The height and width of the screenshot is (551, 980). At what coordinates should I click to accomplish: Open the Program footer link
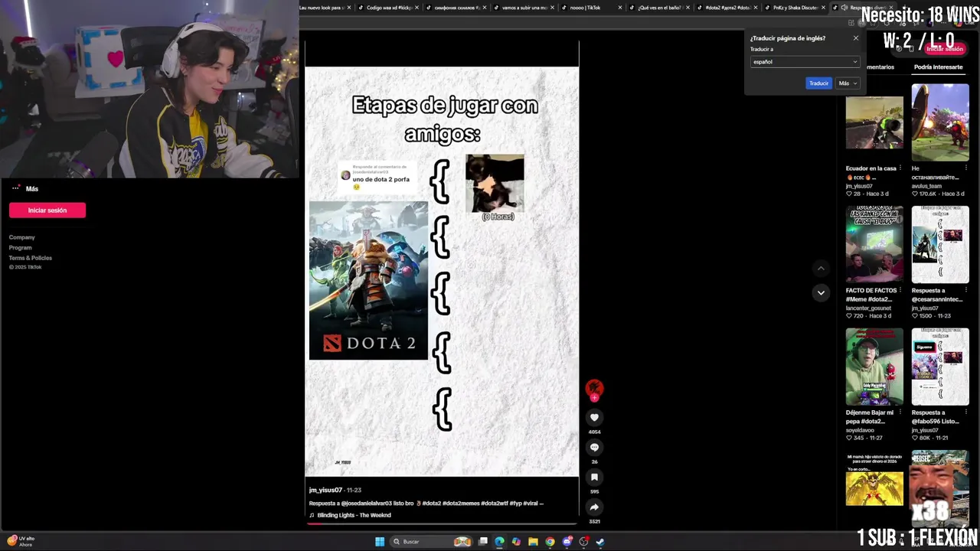pyautogui.click(x=21, y=248)
